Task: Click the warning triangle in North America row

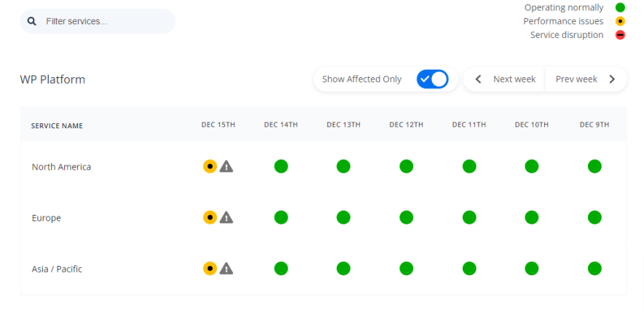Action: tap(227, 166)
